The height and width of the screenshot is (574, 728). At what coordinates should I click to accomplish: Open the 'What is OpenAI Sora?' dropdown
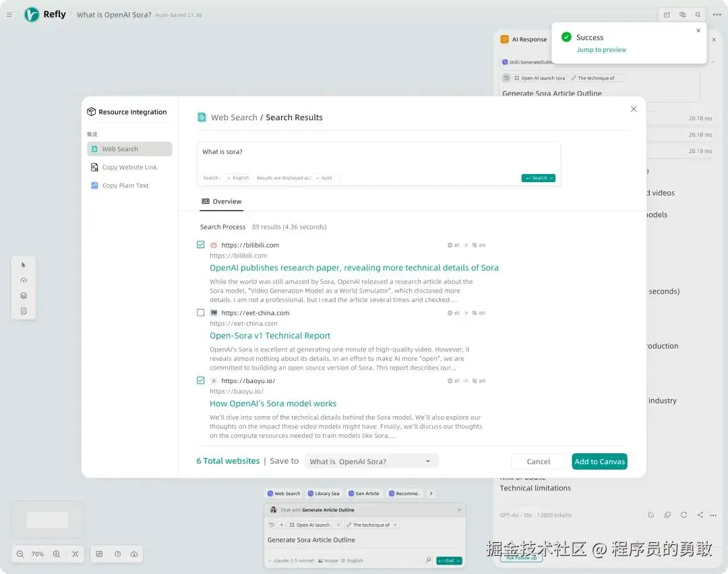click(371, 461)
